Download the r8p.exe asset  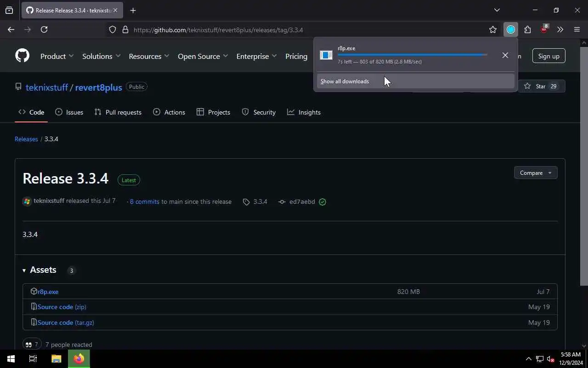[48, 292]
